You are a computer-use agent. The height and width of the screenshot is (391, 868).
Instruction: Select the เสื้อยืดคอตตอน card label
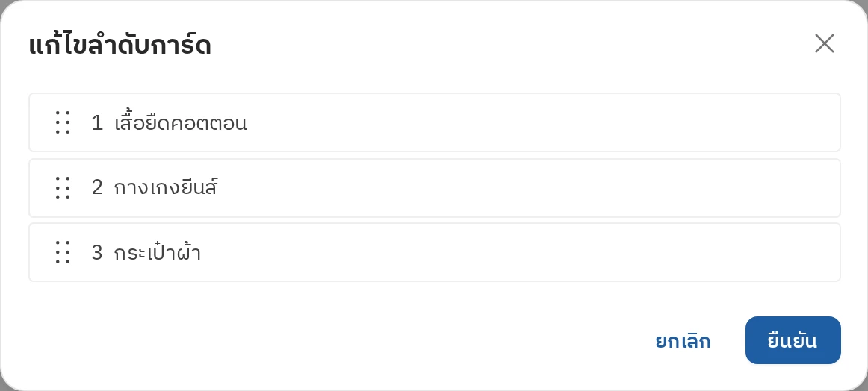point(181,122)
